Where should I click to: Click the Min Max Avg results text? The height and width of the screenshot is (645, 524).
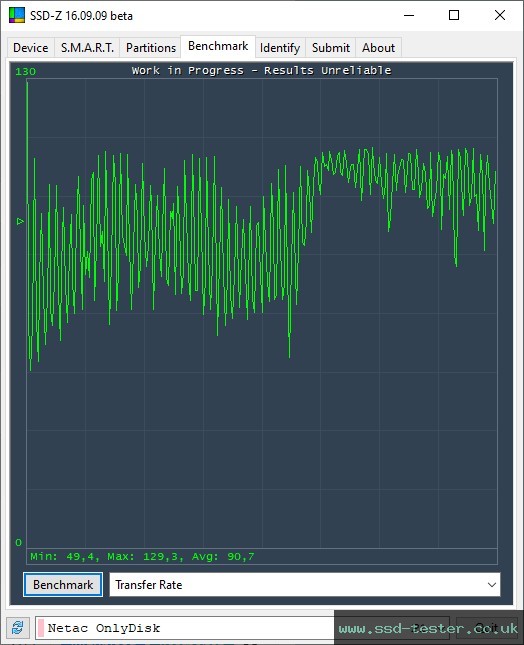[x=142, y=557]
